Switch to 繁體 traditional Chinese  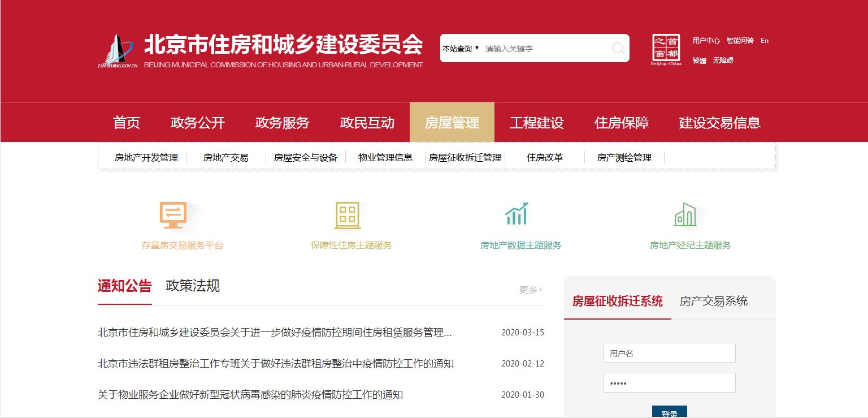[x=700, y=61]
